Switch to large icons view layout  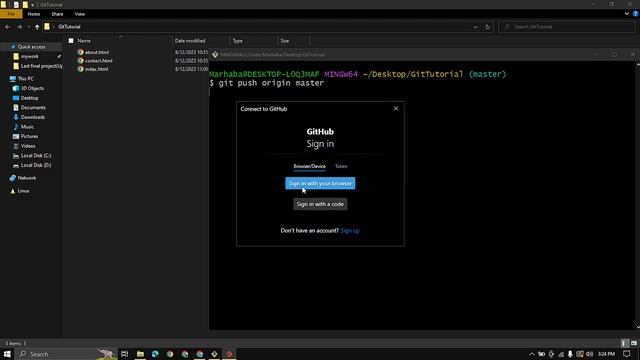tap(633, 343)
